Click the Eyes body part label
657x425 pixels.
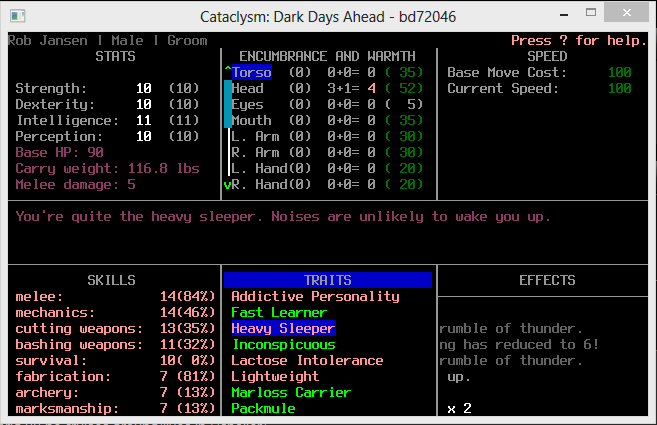[x=248, y=104]
